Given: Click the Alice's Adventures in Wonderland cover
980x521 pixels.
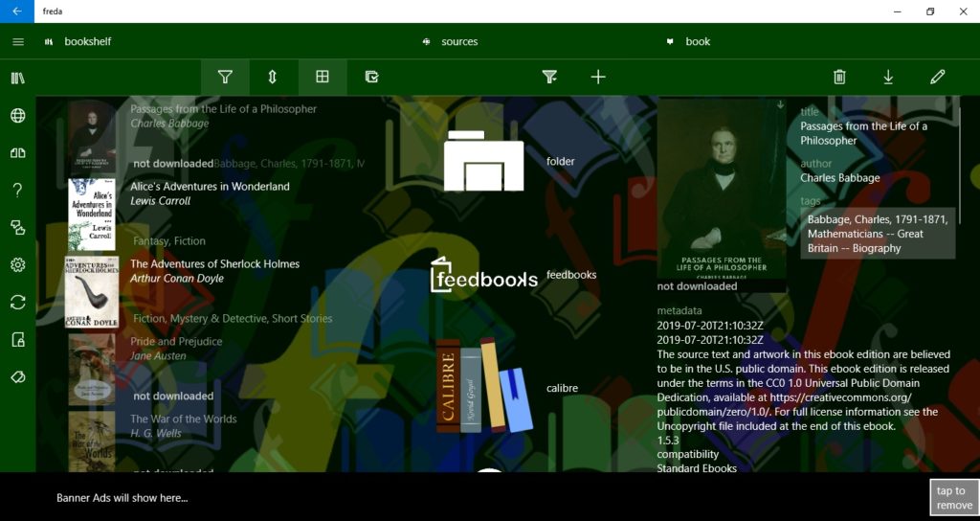Looking at the screenshot, I should (x=92, y=215).
